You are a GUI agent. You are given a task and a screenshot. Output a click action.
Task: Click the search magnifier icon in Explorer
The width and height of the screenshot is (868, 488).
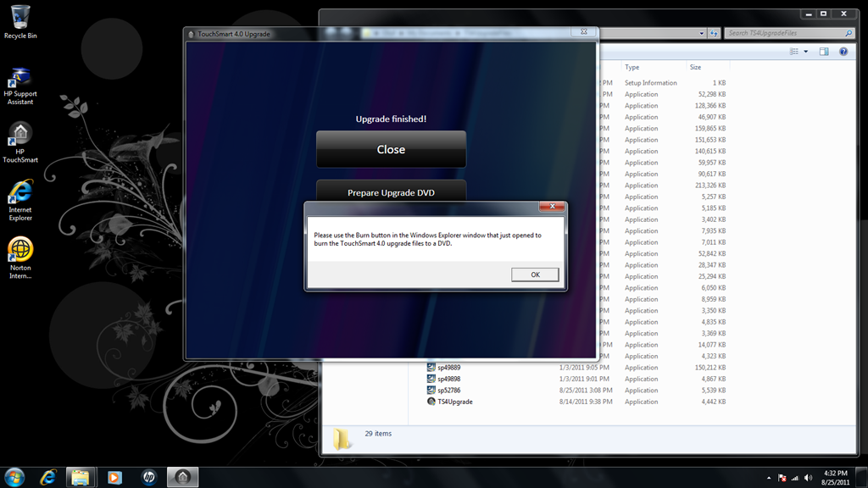tap(849, 33)
